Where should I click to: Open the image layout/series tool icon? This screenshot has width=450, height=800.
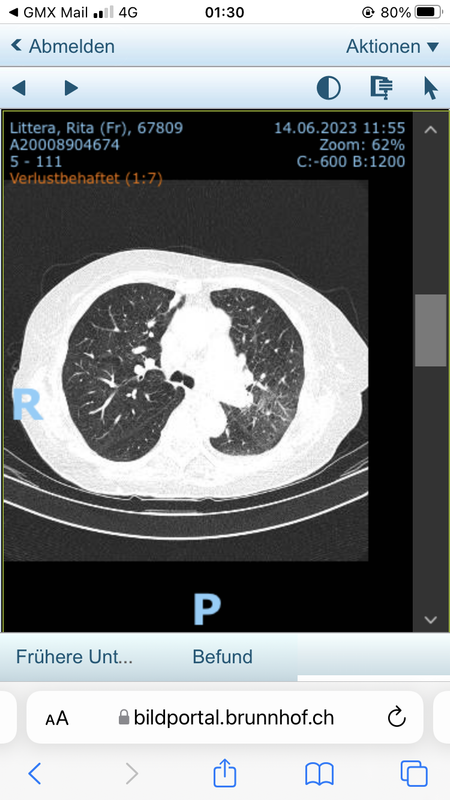point(381,88)
